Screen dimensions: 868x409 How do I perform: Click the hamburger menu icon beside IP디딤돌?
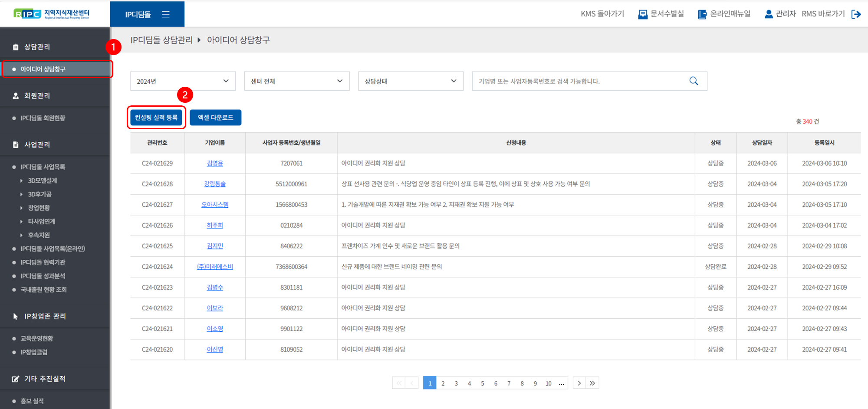pyautogui.click(x=165, y=14)
